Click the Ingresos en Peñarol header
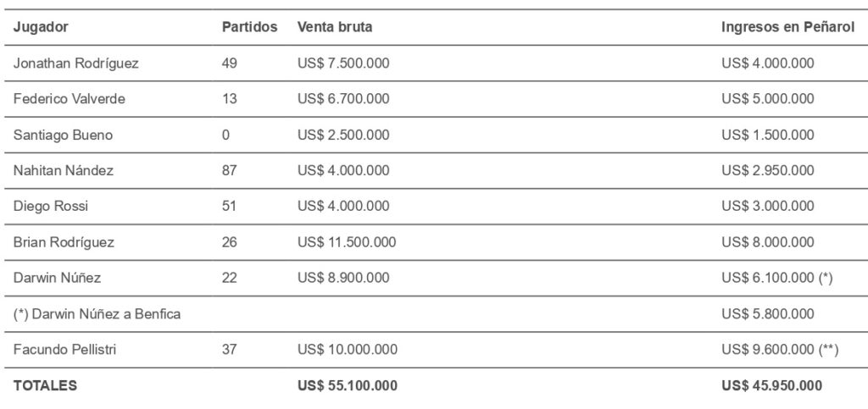 click(x=787, y=27)
